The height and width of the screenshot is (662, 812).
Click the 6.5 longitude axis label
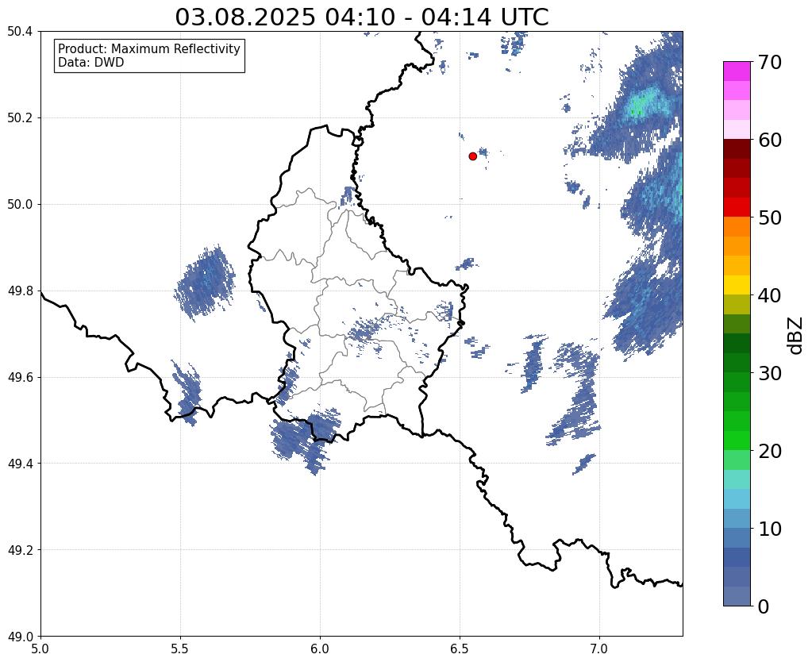460,649
